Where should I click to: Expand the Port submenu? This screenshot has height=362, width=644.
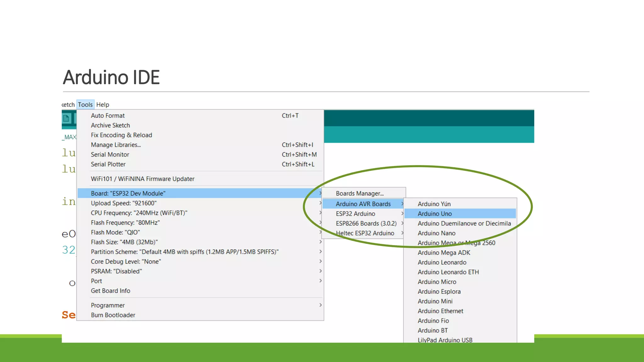pos(200,281)
